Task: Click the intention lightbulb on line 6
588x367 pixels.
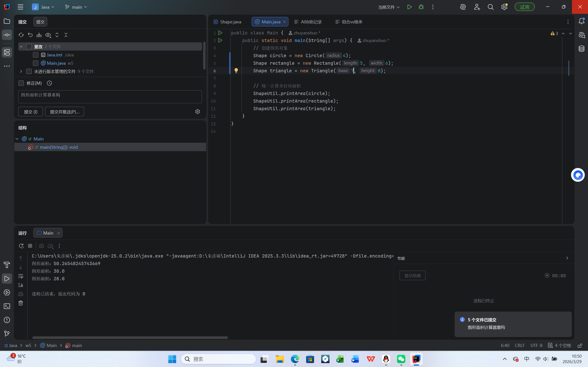Action: tap(236, 71)
